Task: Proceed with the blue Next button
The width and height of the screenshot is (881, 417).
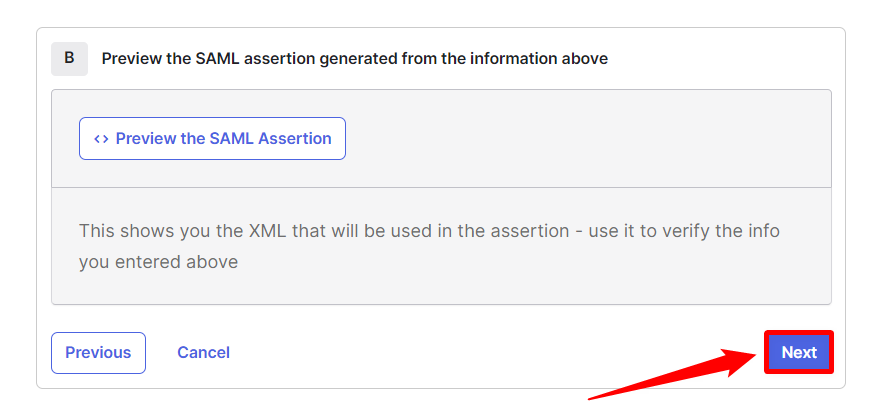Action: click(799, 352)
